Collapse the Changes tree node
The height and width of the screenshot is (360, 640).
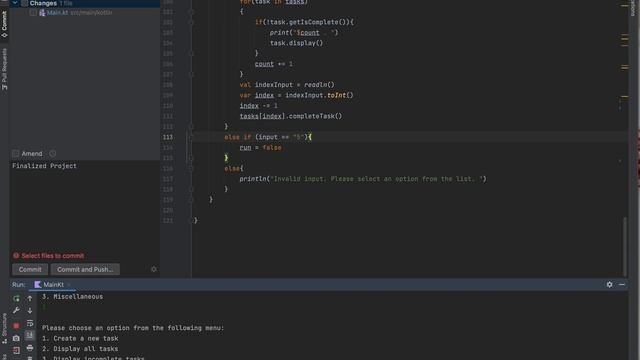[x=15, y=3]
